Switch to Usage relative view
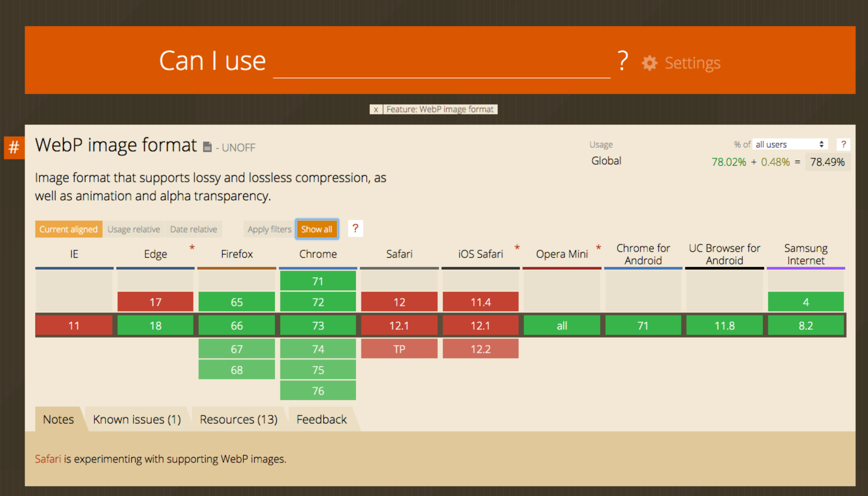 [134, 229]
